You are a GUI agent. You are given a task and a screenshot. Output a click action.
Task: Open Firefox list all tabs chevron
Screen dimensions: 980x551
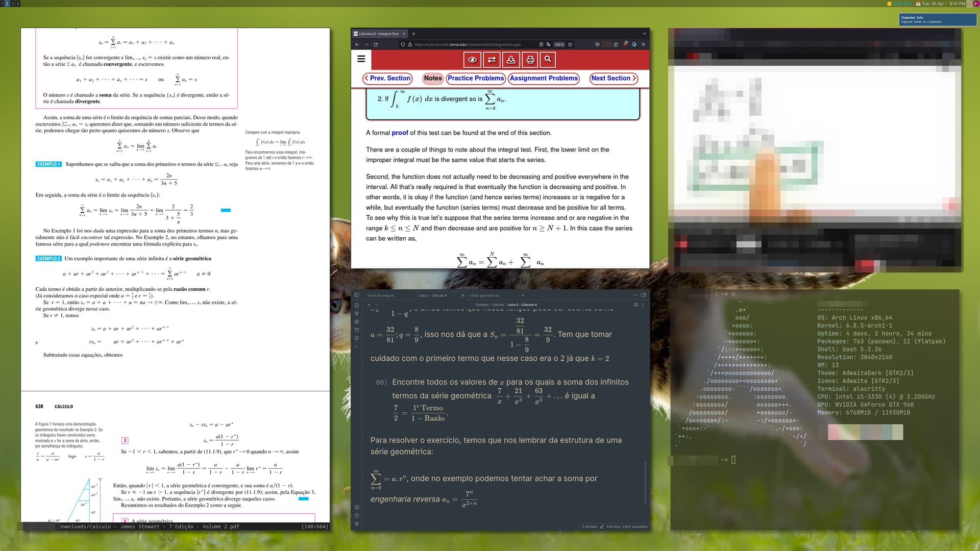[644, 34]
